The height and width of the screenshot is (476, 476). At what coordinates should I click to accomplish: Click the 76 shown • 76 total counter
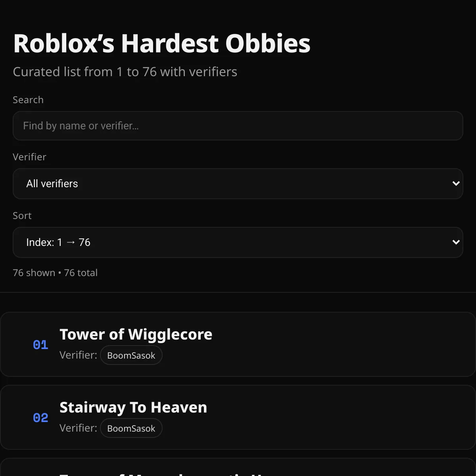(x=55, y=273)
